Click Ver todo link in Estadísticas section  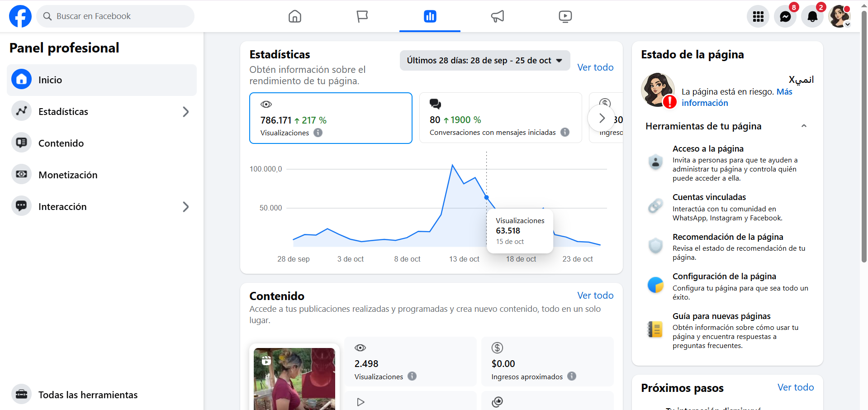point(595,67)
